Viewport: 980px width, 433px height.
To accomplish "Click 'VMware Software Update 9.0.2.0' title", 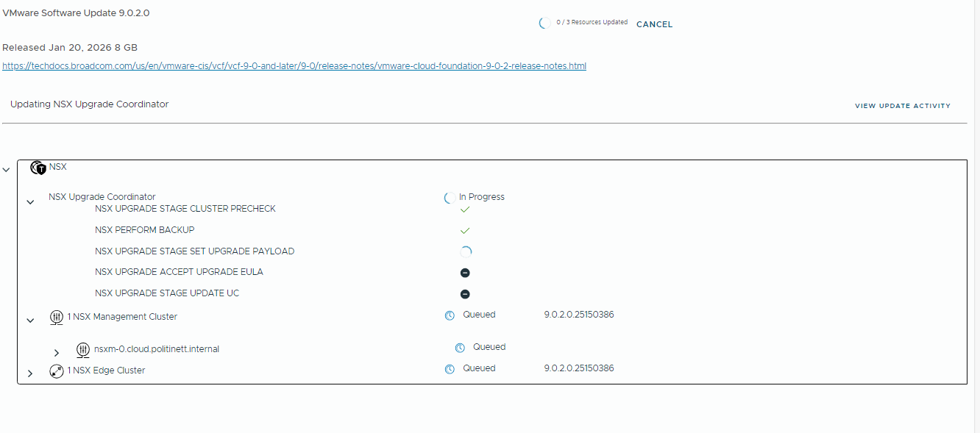I will click(76, 13).
